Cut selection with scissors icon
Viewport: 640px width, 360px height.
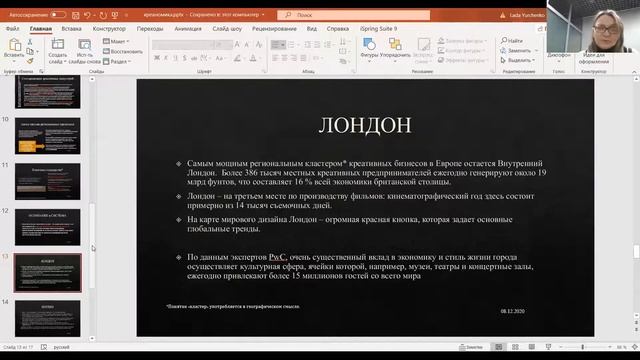(x=30, y=42)
